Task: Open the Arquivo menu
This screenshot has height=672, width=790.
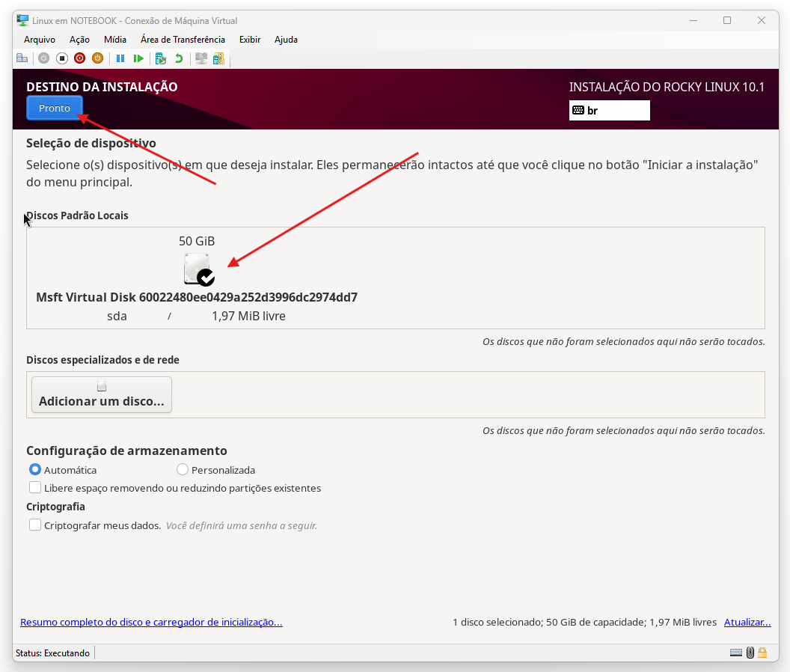Action: pyautogui.click(x=40, y=40)
